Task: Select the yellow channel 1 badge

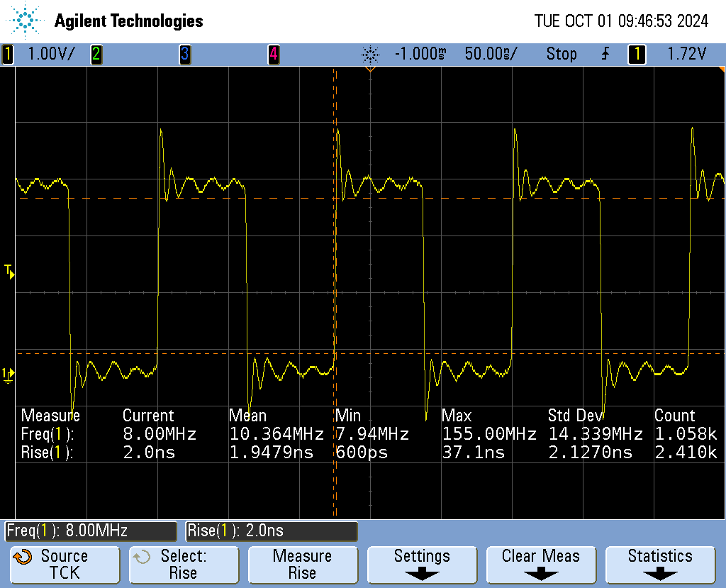Action: 8,54
